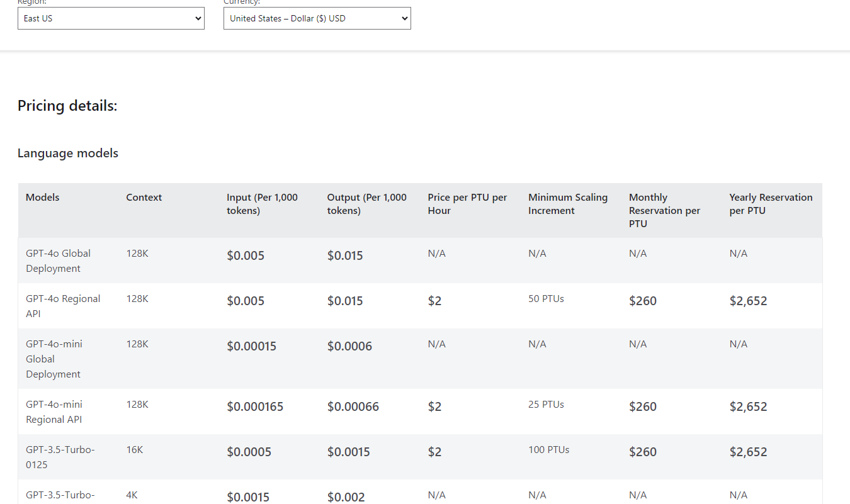The width and height of the screenshot is (850, 504).
Task: Click the 128K context for GPT-4o Global Deployment
Action: click(137, 253)
